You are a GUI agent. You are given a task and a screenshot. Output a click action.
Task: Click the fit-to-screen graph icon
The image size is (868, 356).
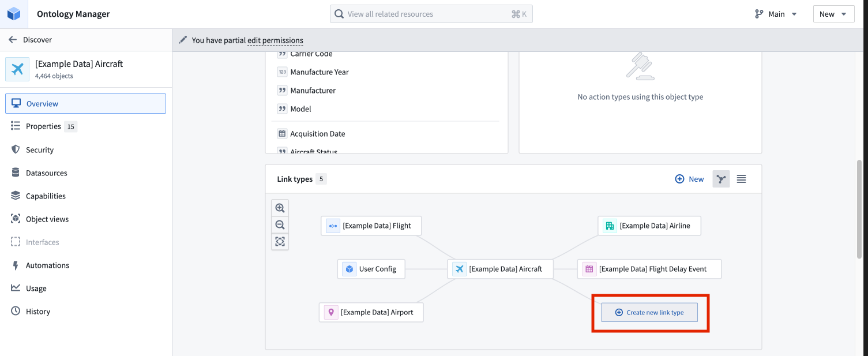(x=280, y=242)
